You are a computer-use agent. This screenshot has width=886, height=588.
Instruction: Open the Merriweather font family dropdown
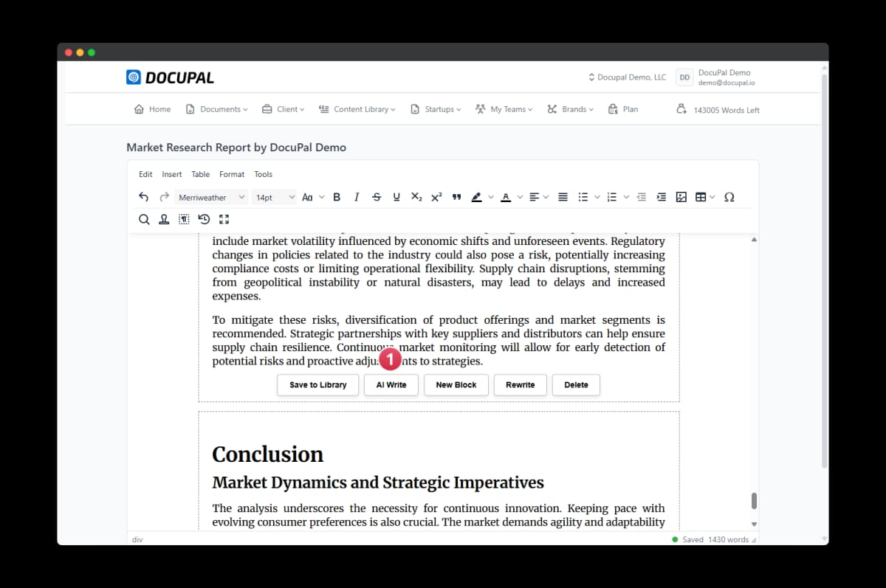click(x=211, y=197)
